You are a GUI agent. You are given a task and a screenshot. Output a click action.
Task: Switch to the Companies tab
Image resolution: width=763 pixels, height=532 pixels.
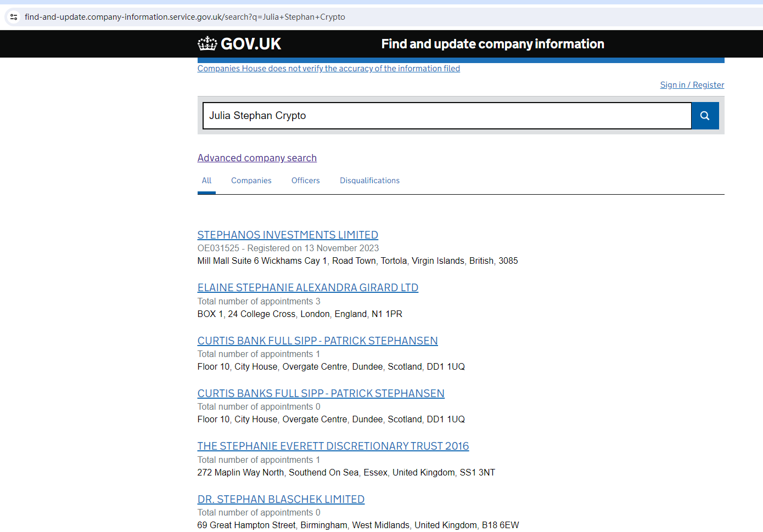251,180
